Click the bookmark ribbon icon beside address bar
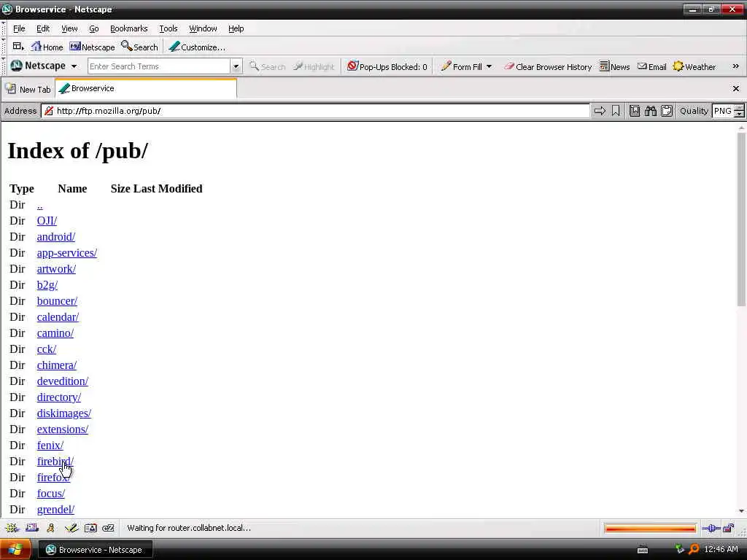 point(616,111)
